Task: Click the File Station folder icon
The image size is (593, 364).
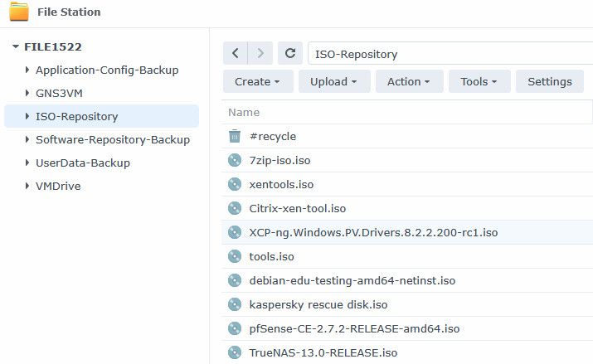Action: (x=18, y=12)
